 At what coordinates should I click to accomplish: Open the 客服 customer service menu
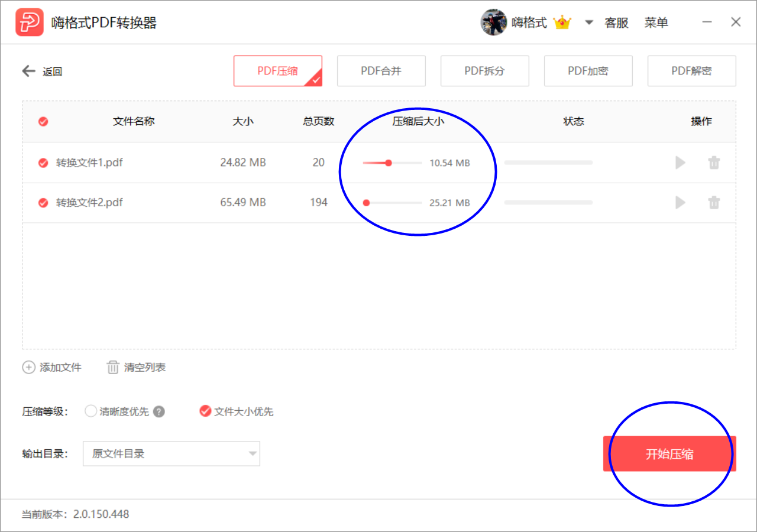(616, 23)
